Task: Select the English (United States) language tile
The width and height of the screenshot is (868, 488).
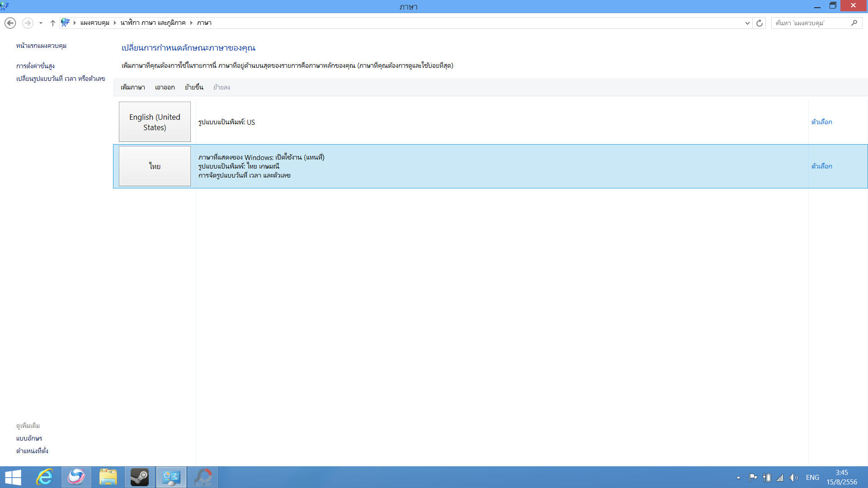Action: pos(155,122)
